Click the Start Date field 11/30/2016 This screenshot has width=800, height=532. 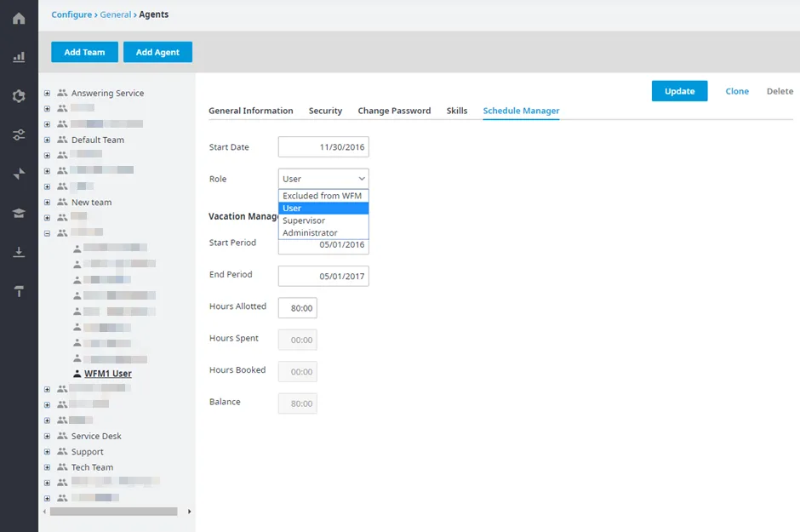coord(323,147)
